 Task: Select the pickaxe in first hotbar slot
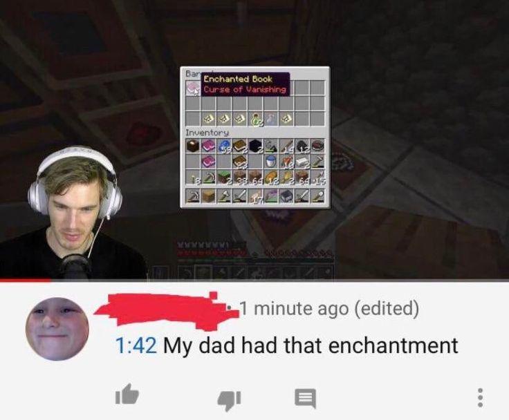pyautogui.click(x=193, y=195)
